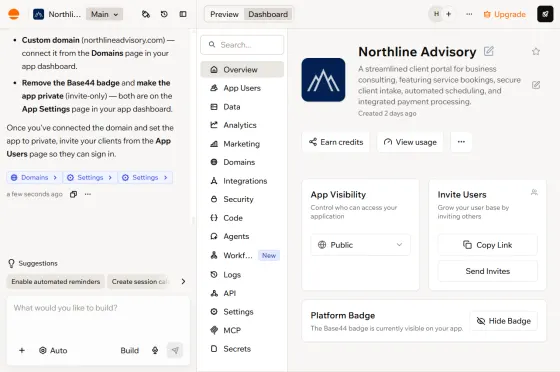Select Overview in the dashboard menu
The image size is (560, 372).
point(242,70)
